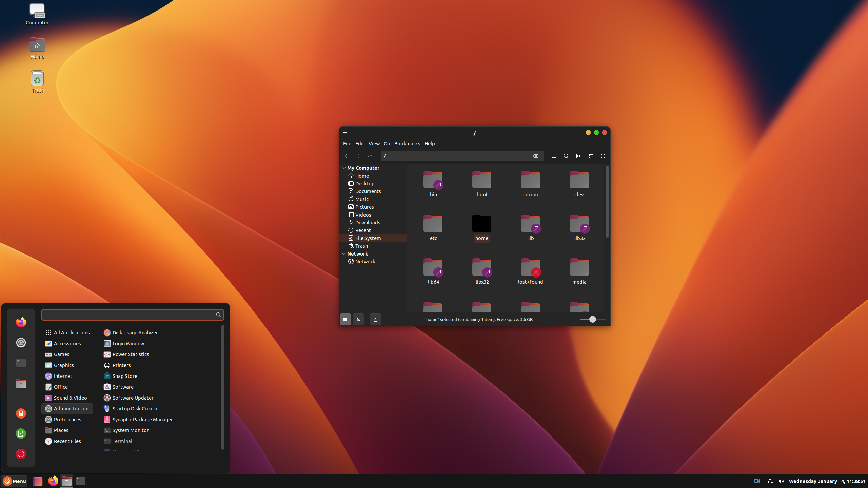Image resolution: width=868 pixels, height=488 pixels.
Task: Click the Go menu in file manager
Action: pyautogui.click(x=386, y=144)
